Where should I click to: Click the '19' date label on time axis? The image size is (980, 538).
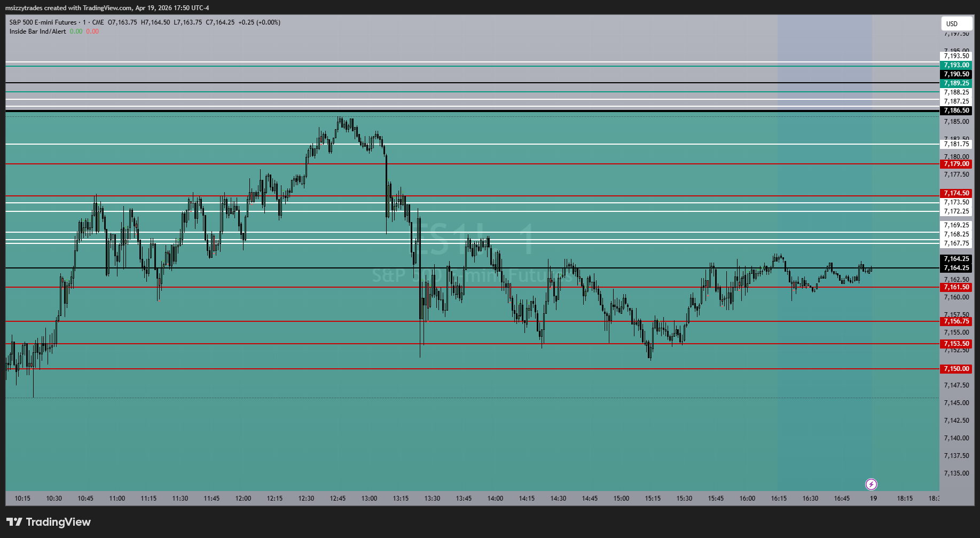(873, 499)
